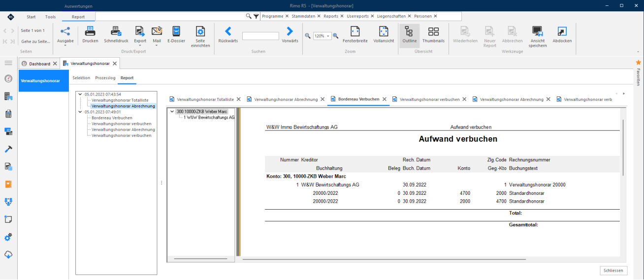644x280 pixels.
Task: Click the Verwaltungshonorar 20000 invoice text
Action: tap(537, 185)
